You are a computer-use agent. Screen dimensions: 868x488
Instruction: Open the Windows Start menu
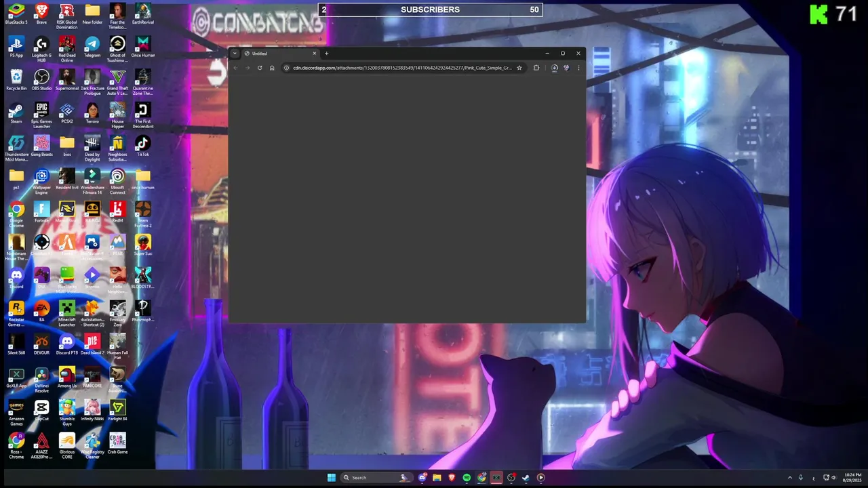pos(331,478)
